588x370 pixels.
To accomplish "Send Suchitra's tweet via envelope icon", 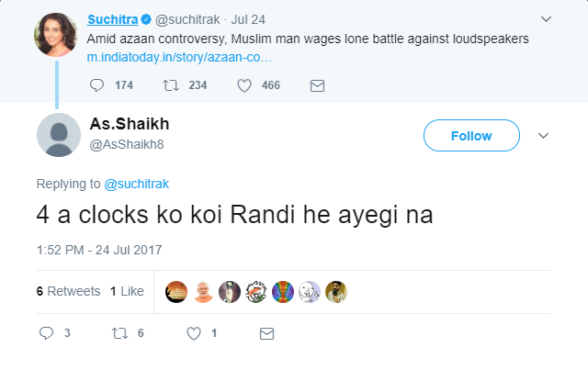I will point(317,85).
